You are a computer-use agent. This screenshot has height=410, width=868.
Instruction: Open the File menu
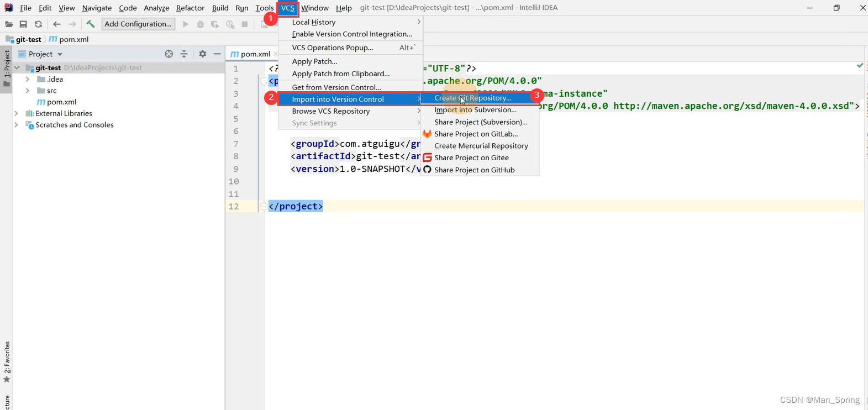click(x=25, y=8)
